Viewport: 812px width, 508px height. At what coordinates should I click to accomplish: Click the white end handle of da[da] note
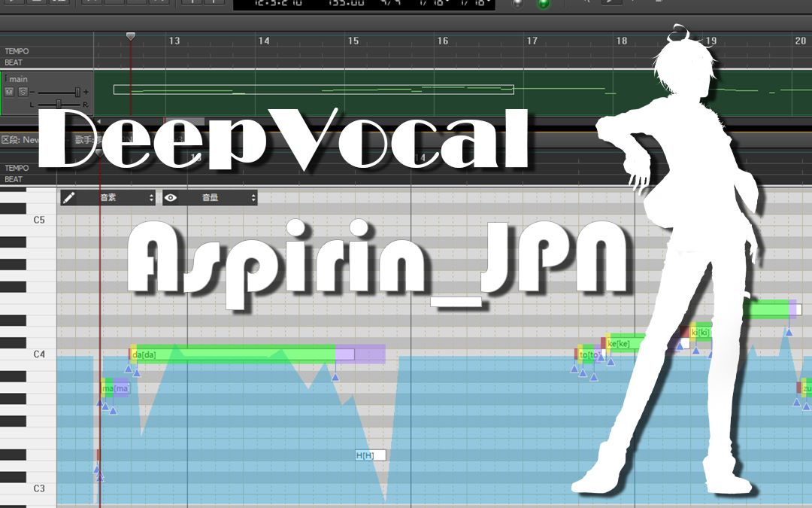coord(345,354)
